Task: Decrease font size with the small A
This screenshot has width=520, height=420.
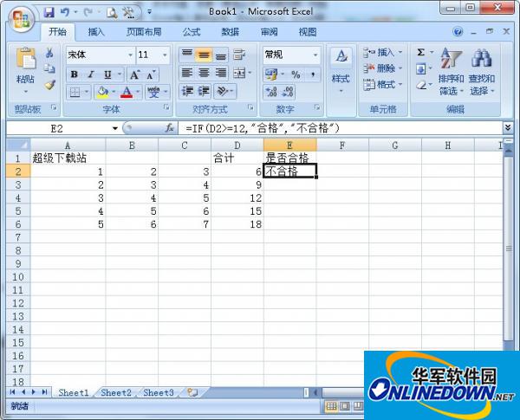Action: (x=151, y=75)
